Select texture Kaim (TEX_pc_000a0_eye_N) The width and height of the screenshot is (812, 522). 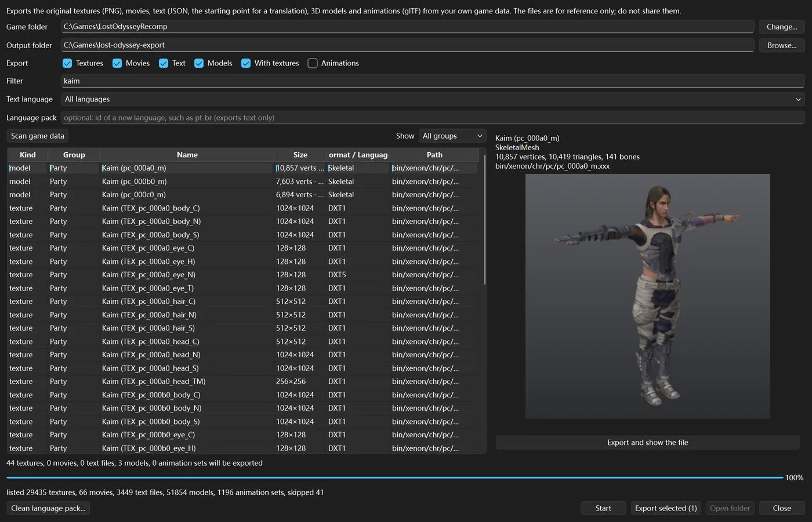point(243,275)
